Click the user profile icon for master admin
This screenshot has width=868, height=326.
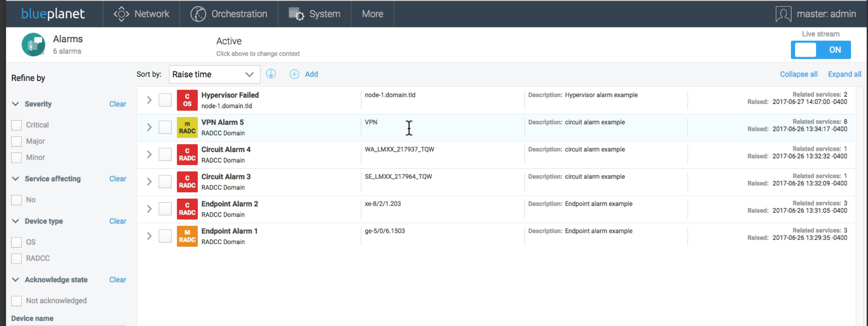783,14
